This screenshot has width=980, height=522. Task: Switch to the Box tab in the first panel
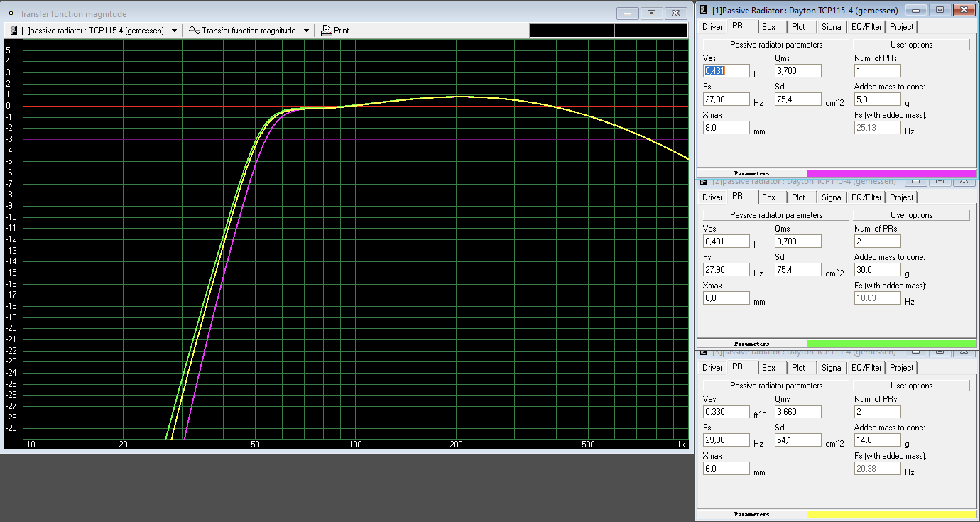tap(768, 27)
